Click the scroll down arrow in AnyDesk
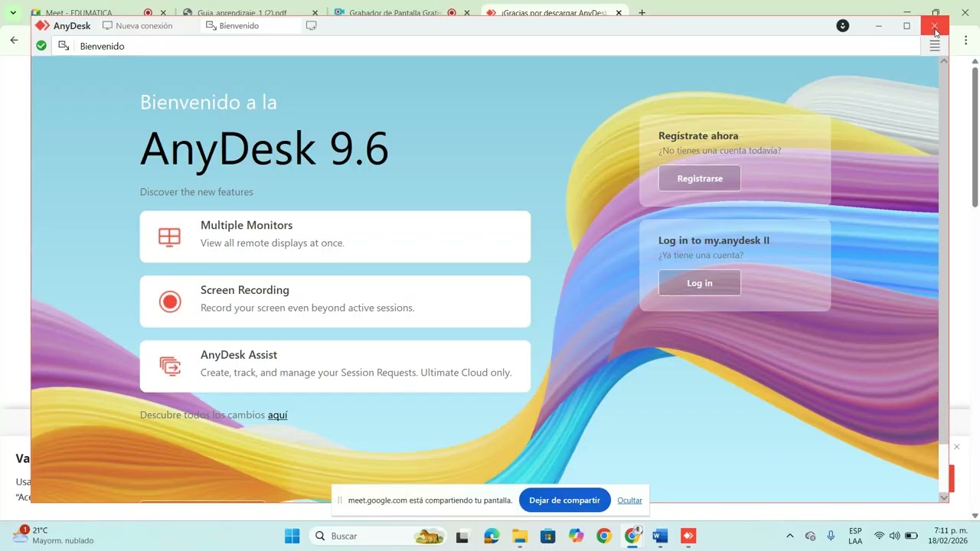Viewport: 980px width, 551px height. click(x=943, y=497)
